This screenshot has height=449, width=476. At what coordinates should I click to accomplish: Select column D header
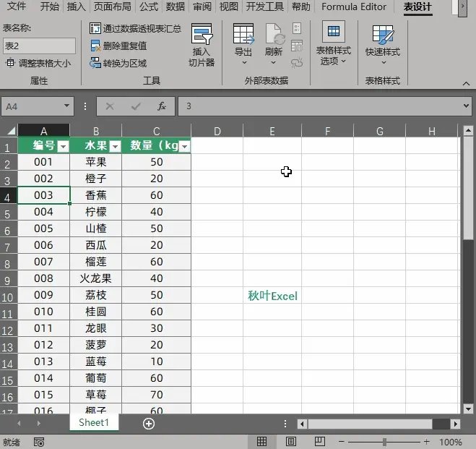tap(217, 131)
